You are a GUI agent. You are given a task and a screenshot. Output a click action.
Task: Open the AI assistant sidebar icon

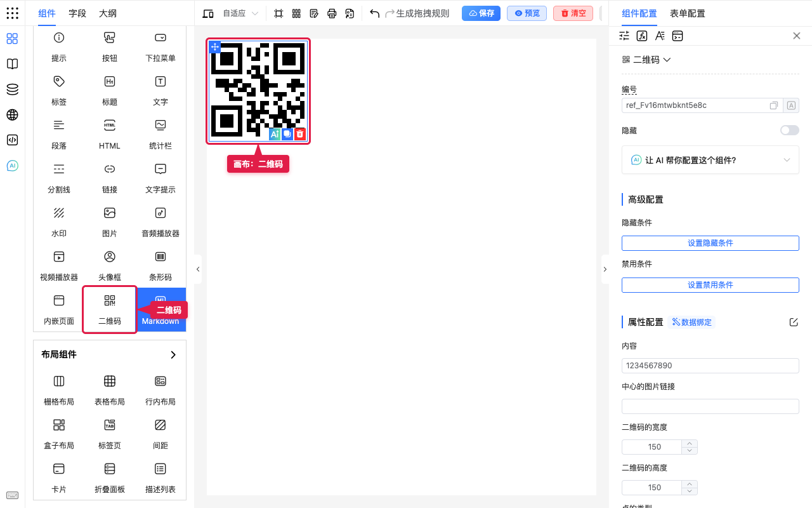[x=12, y=166]
